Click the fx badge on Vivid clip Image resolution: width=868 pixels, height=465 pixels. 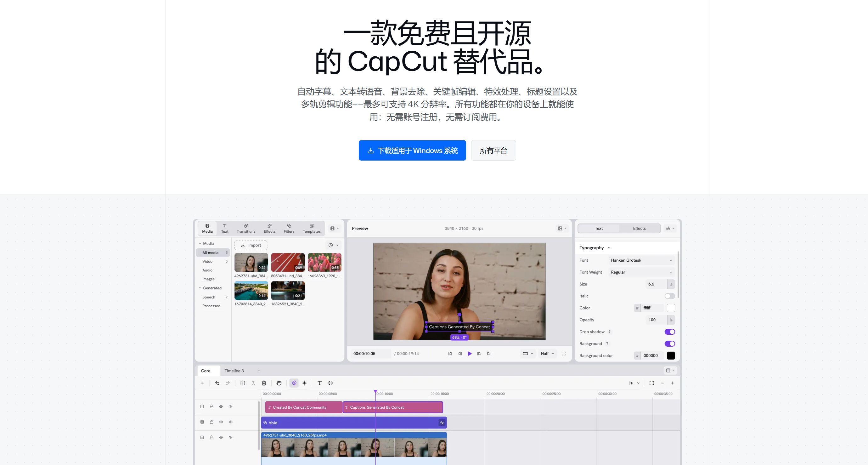pyautogui.click(x=442, y=423)
